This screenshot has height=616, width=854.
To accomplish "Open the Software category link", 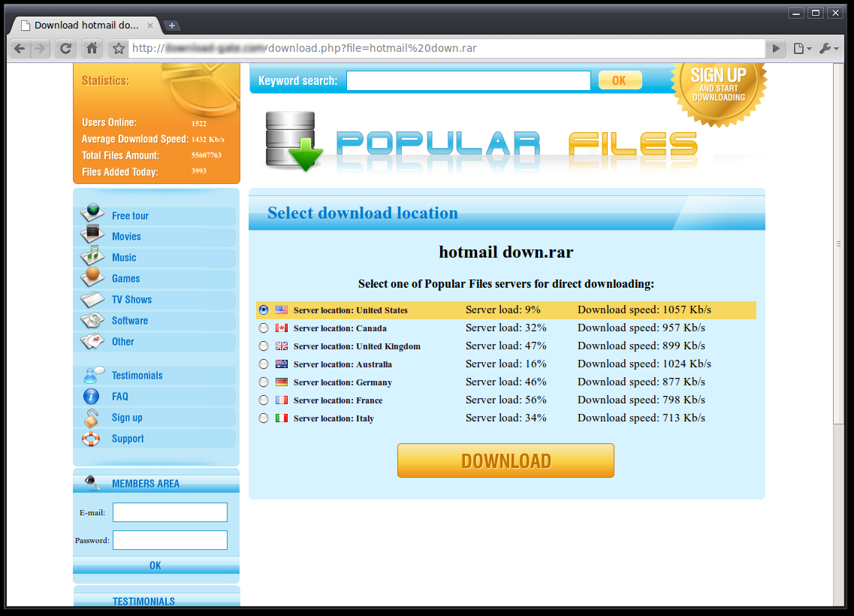I will (x=130, y=321).
